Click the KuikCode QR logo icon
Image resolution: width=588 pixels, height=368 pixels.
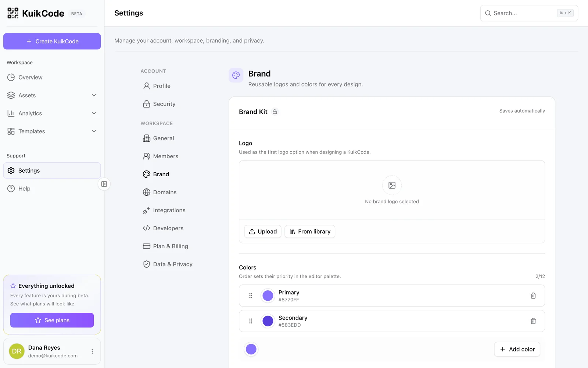pyautogui.click(x=13, y=13)
